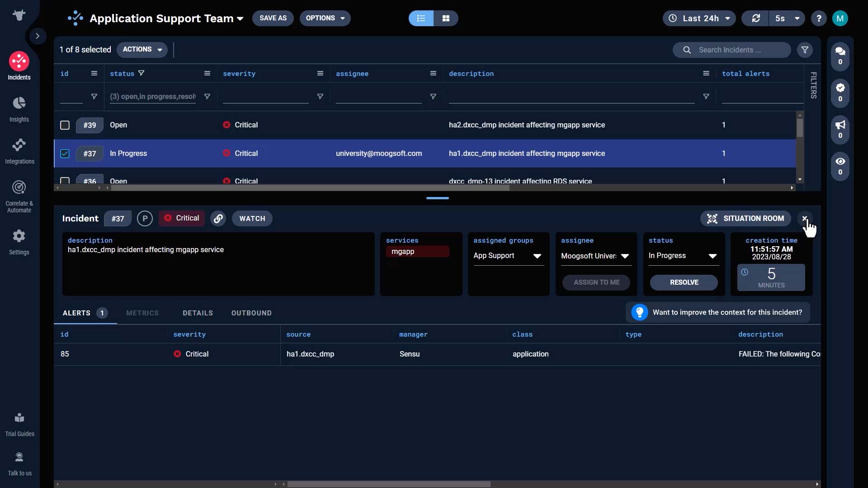Open the user profile avatar M
This screenshot has width=868, height=488.
(840, 19)
